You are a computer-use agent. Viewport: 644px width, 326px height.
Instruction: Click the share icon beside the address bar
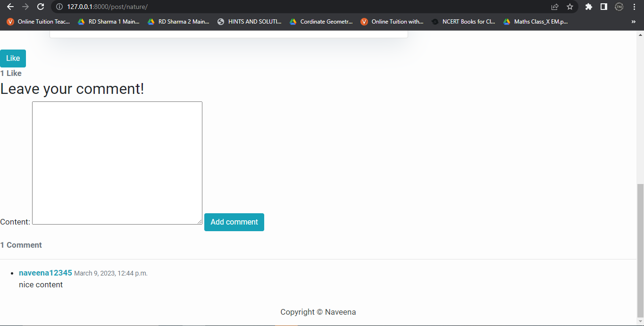[555, 7]
